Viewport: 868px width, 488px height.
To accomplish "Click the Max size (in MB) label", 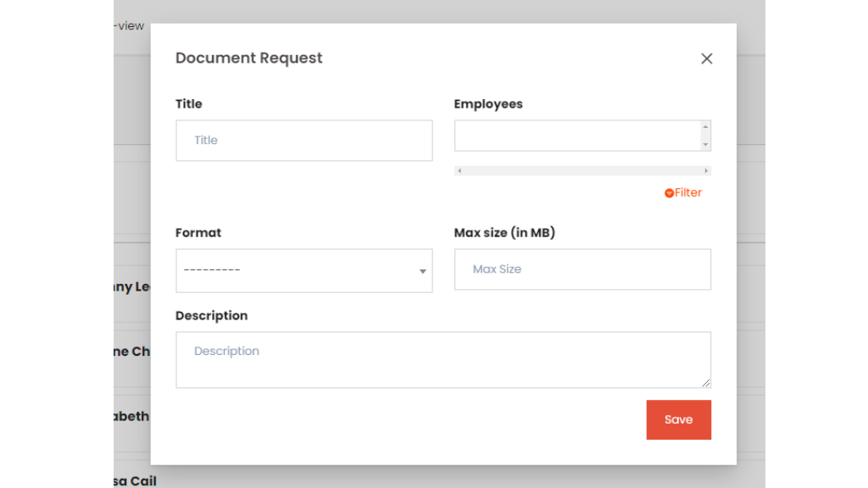I will tap(504, 232).
